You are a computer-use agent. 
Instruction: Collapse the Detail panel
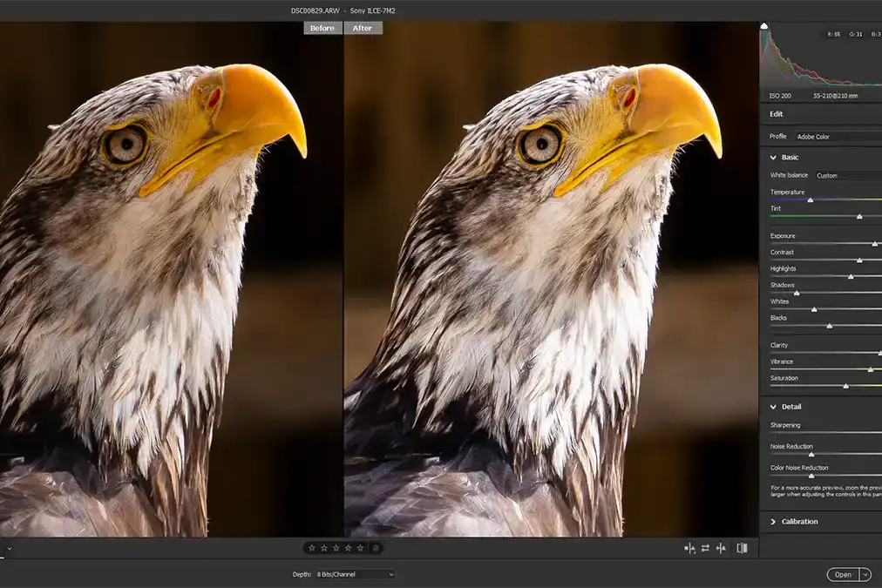[773, 407]
